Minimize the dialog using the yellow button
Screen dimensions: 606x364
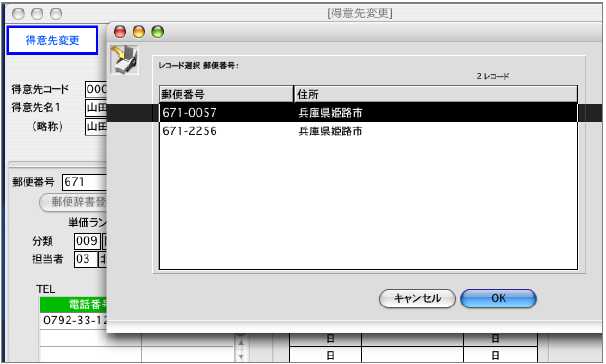(139, 32)
